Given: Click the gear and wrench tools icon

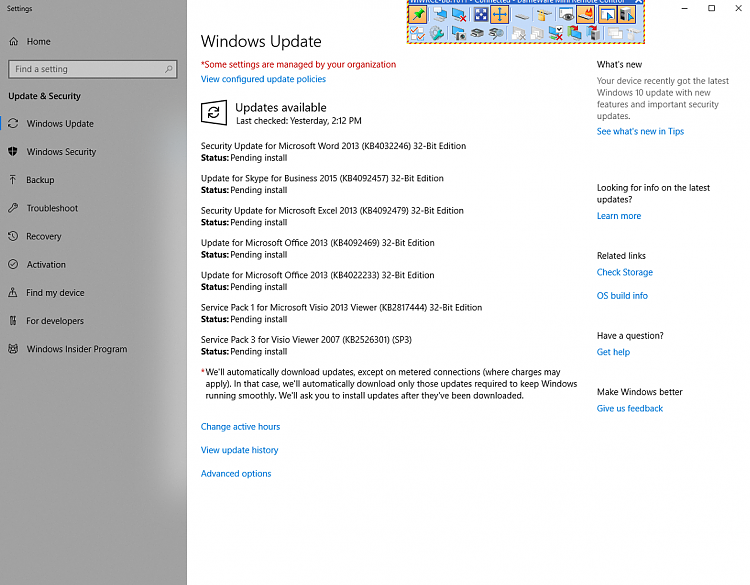Looking at the screenshot, I should [x=437, y=33].
